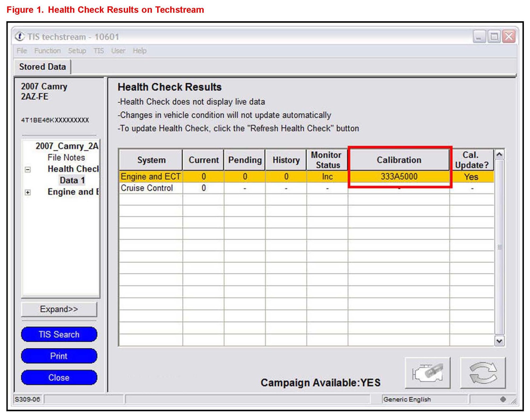Open the Function menu
The width and height of the screenshot is (530, 420).
[47, 51]
